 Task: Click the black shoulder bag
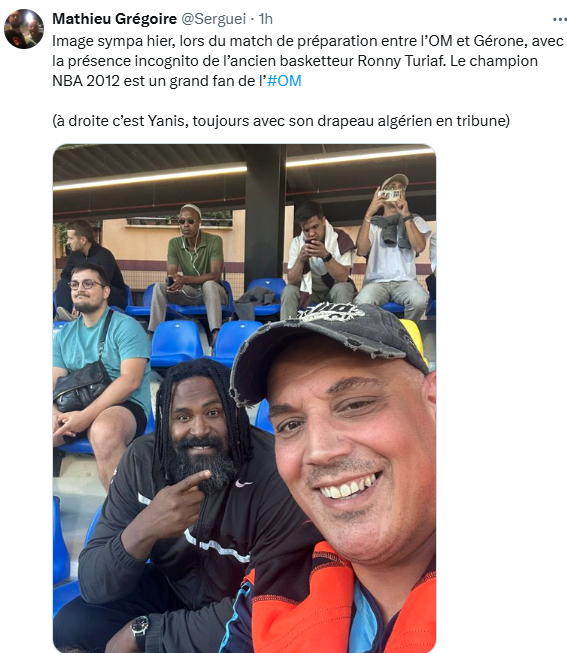click(82, 385)
